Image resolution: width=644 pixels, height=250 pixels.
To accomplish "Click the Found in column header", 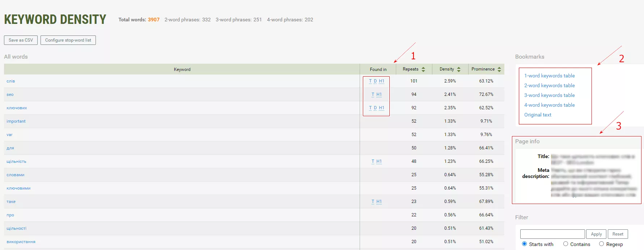I will [378, 69].
